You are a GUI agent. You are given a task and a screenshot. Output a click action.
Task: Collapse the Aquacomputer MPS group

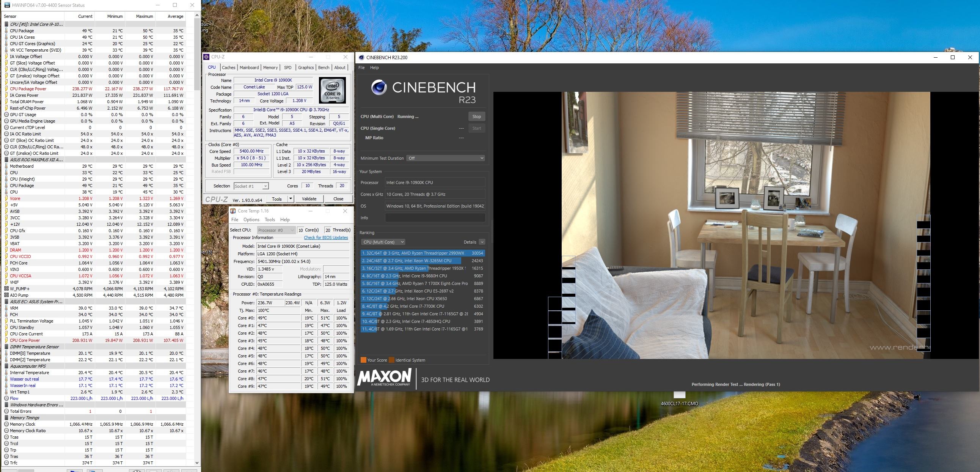tap(6, 366)
